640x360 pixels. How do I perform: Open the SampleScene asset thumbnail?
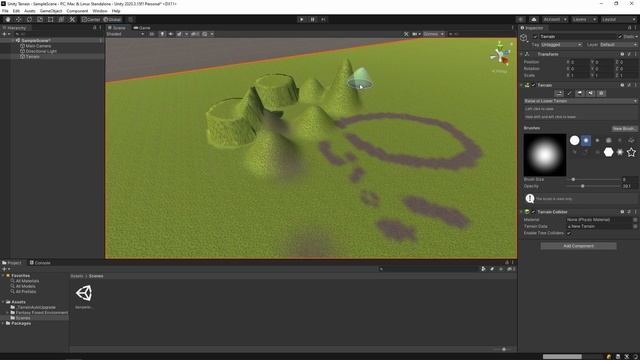coord(84,293)
